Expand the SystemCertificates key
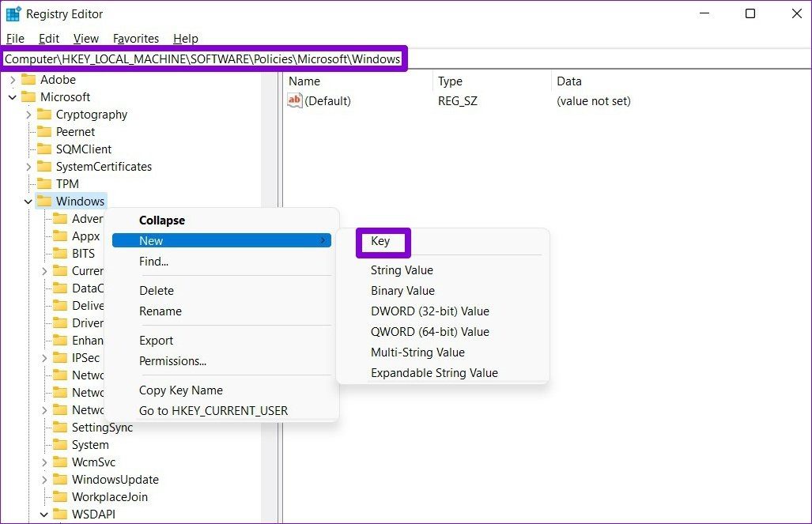 [28, 167]
